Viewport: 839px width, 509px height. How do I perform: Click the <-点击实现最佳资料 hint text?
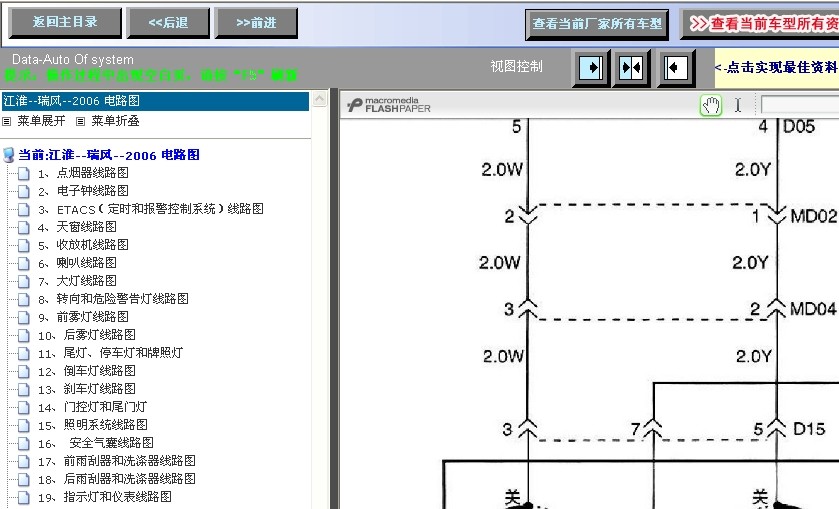point(776,67)
